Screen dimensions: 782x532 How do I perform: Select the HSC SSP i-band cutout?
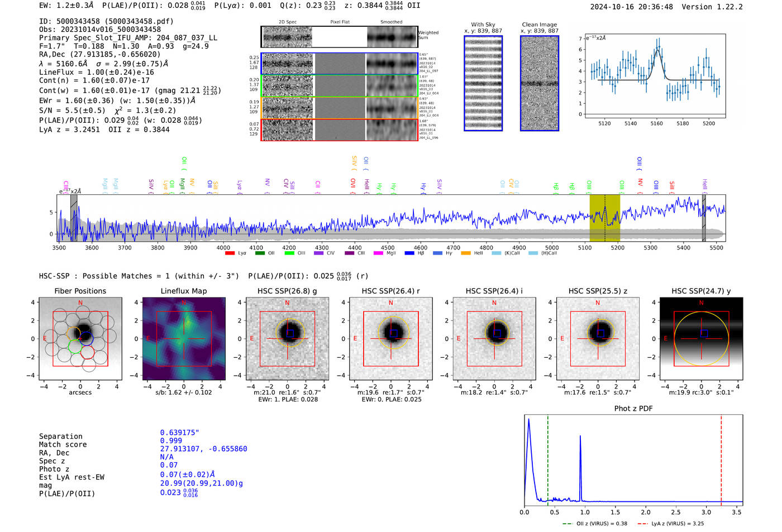[x=494, y=338]
